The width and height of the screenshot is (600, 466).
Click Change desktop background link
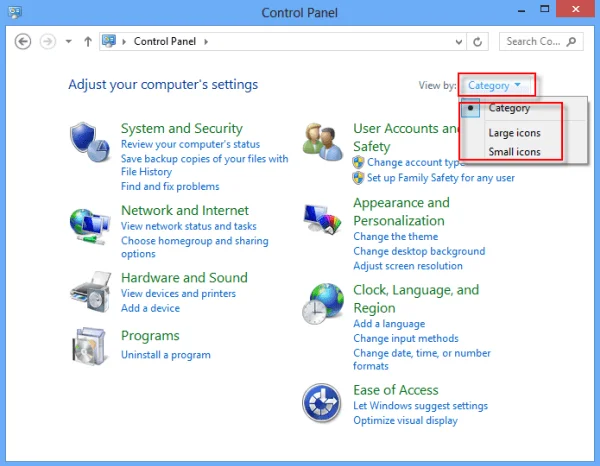[419, 251]
